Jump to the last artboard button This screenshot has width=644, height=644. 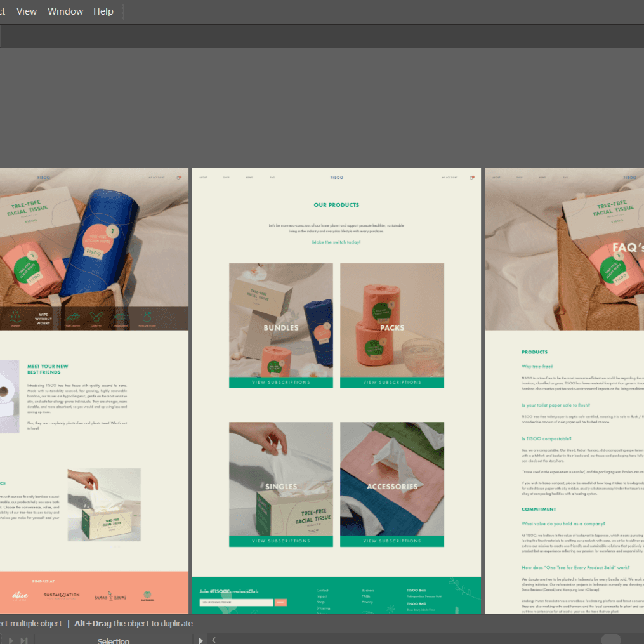[x=24, y=640]
